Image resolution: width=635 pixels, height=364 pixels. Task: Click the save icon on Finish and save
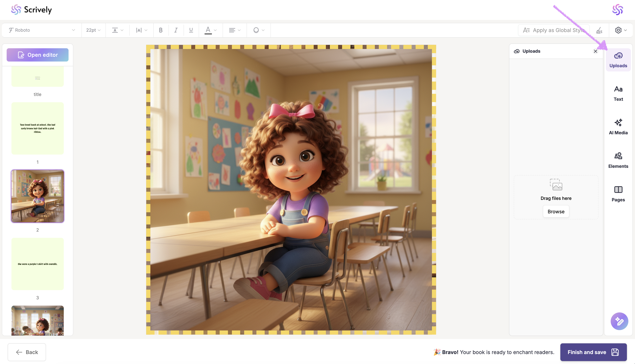pyautogui.click(x=615, y=352)
